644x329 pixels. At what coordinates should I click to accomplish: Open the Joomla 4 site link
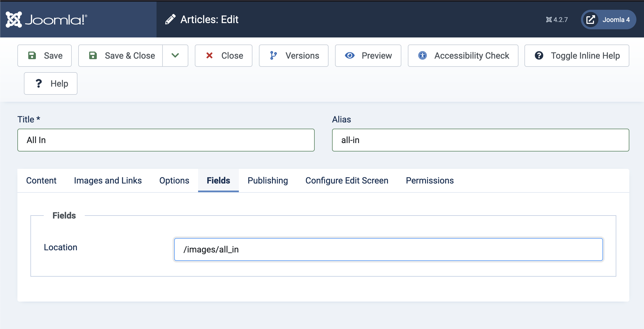click(x=608, y=20)
